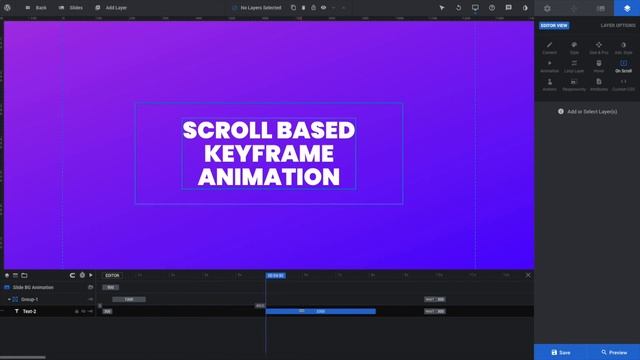Toggle the contrast half-circle icon
The width and height of the screenshot is (640, 360).
coord(525,8)
